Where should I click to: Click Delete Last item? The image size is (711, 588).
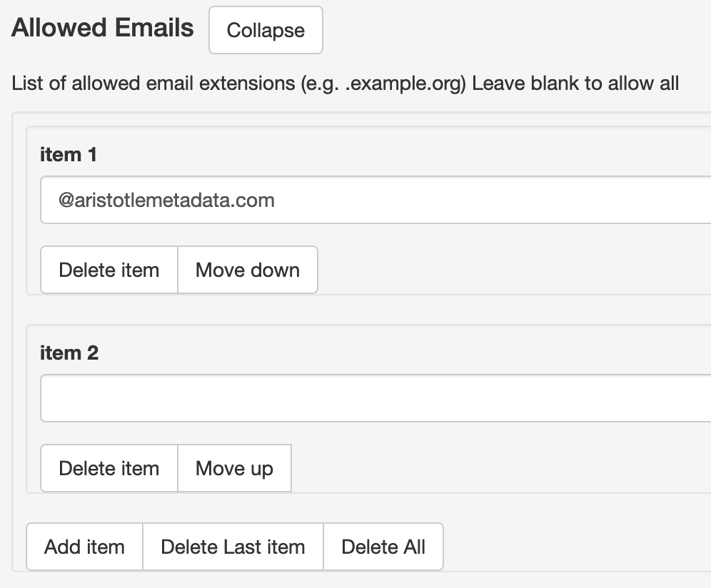233,547
